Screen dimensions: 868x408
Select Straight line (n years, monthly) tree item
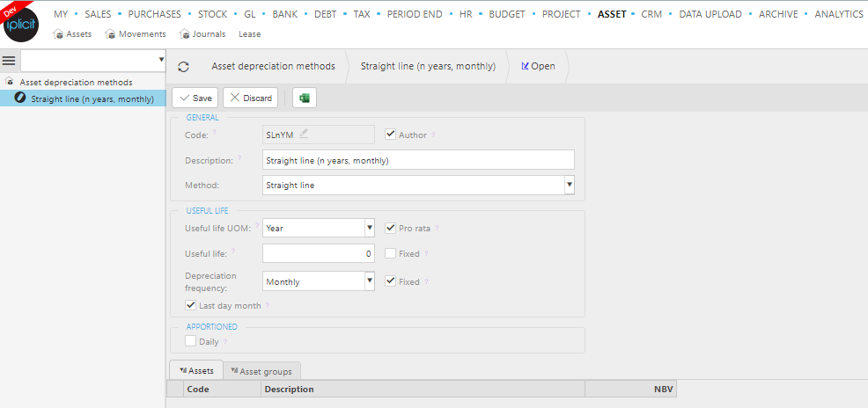click(x=83, y=98)
